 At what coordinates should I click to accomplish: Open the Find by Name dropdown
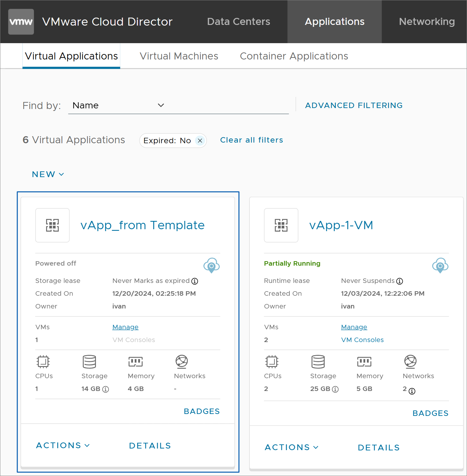(x=118, y=105)
